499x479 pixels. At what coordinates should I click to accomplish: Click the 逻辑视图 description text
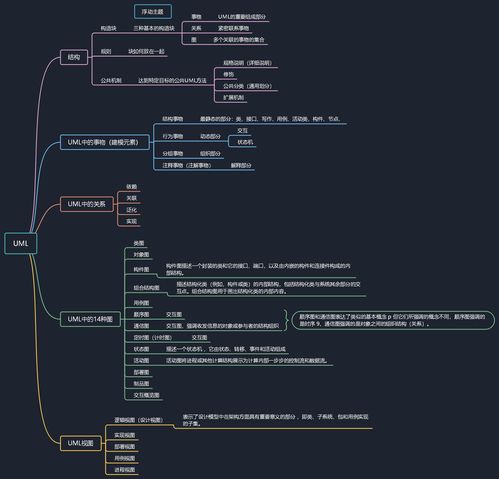pos(275,420)
